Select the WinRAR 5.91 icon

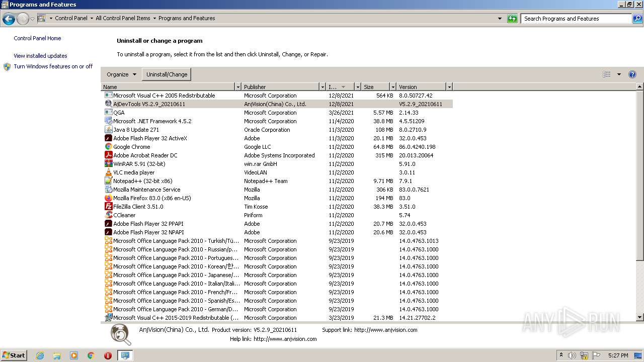(x=108, y=164)
